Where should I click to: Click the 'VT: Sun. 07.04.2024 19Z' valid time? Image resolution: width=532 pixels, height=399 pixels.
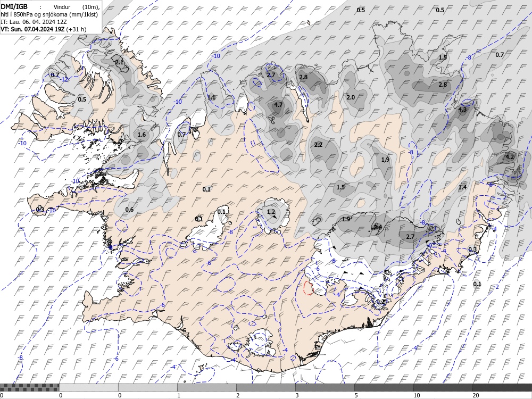pyautogui.click(x=32, y=29)
